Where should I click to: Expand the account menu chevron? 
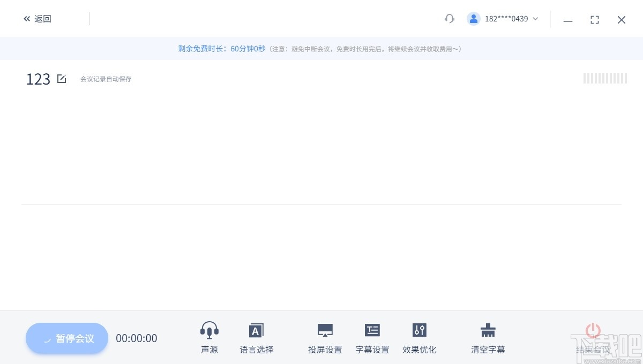(535, 19)
